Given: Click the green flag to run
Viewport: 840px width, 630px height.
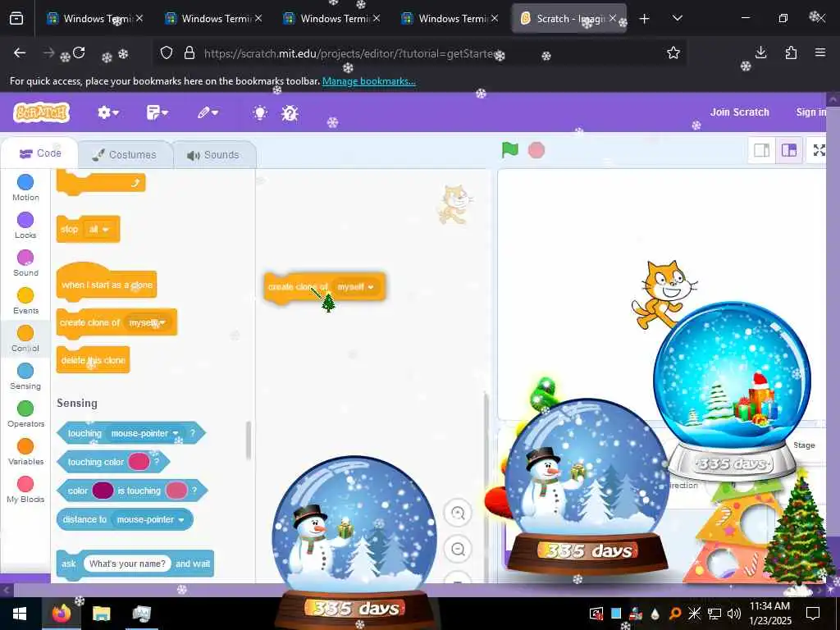Looking at the screenshot, I should (x=509, y=150).
